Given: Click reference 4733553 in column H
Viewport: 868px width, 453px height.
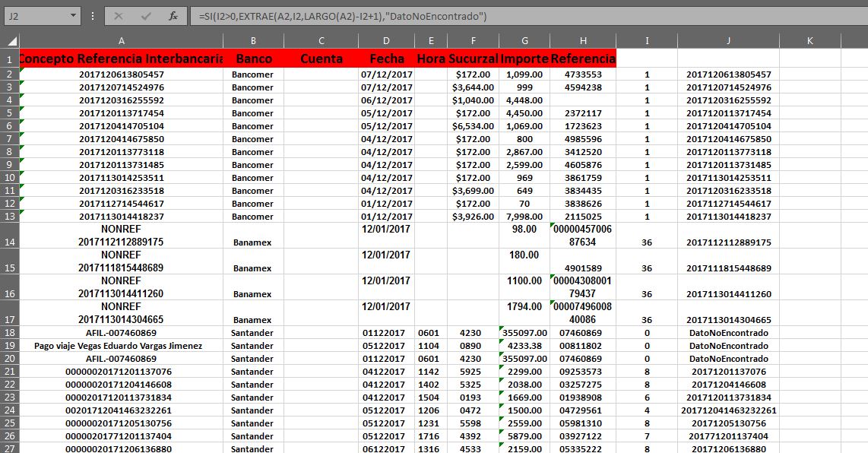Looking at the screenshot, I should pos(583,74).
